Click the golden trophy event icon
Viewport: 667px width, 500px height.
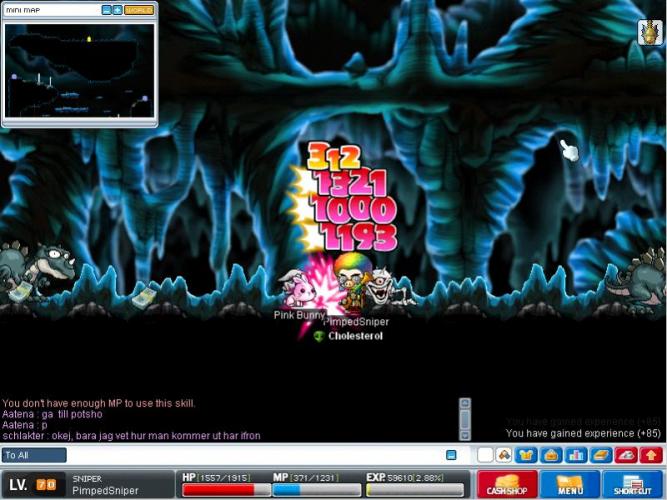click(648, 33)
